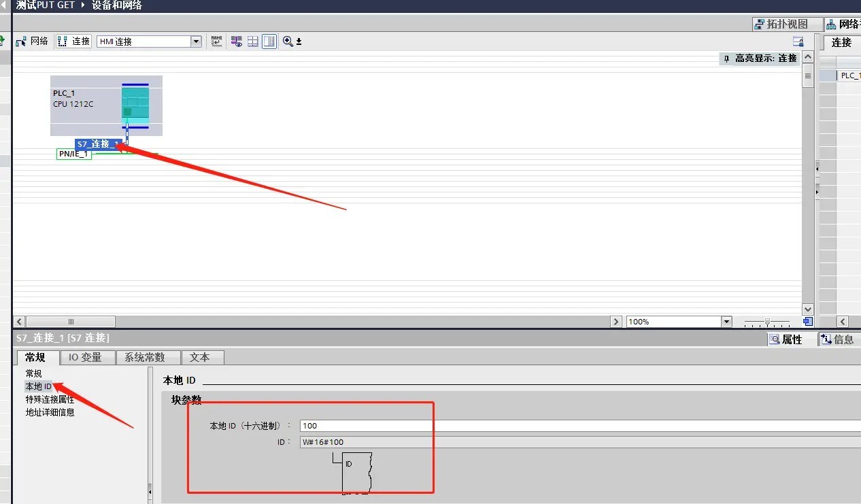Open the HMI 连接 connection type dropdown
This screenshot has height=504, width=861.
pyautogui.click(x=197, y=41)
